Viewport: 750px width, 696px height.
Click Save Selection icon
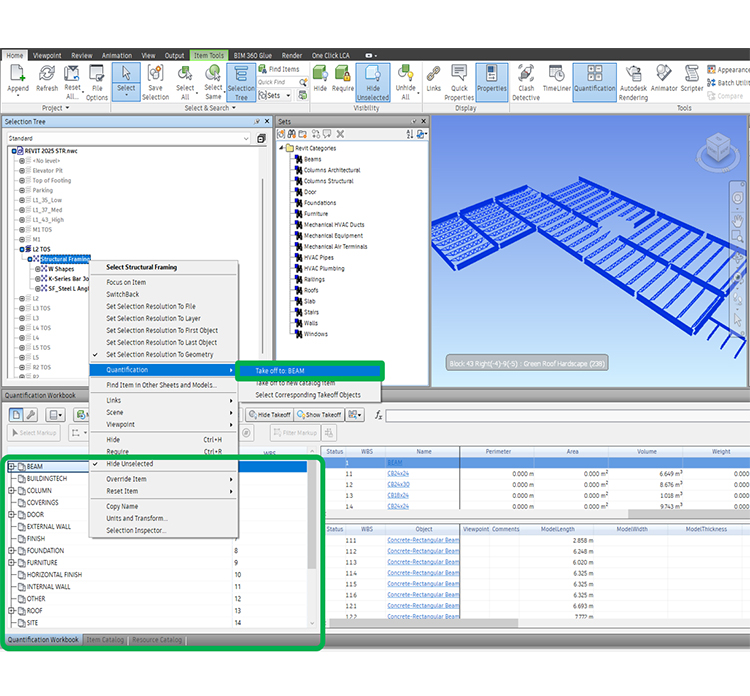155,82
